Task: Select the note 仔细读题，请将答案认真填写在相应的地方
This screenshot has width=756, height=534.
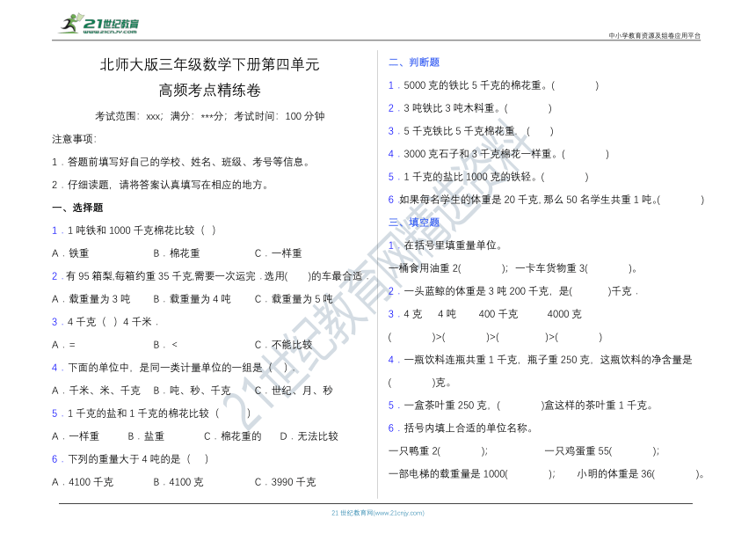Action: point(160,184)
